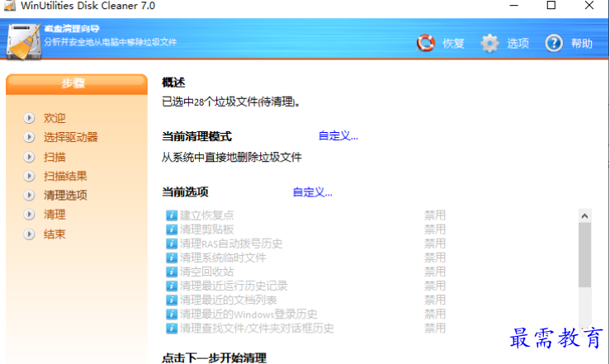
Task: Open 选项 via the gear icon
Action: (489, 43)
